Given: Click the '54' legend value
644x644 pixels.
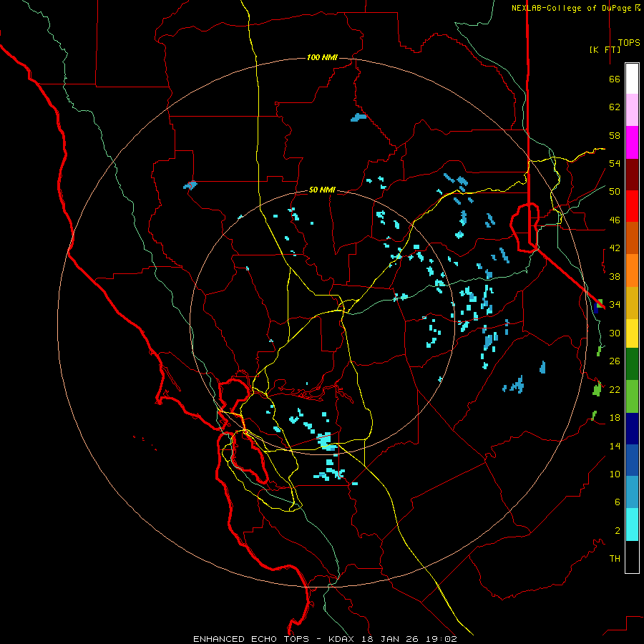Looking at the screenshot, I should pyautogui.click(x=615, y=163).
